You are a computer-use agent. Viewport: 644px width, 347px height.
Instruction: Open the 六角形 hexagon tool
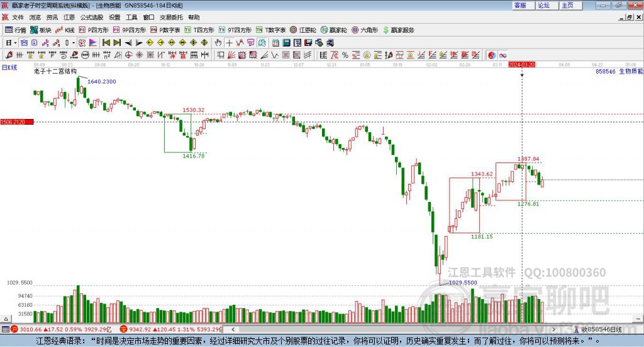365,30
